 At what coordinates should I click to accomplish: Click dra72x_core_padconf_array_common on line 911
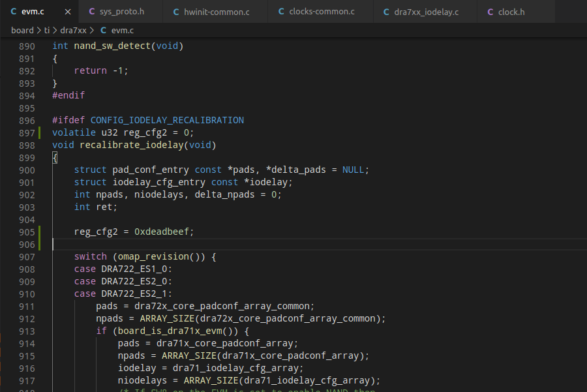point(222,306)
